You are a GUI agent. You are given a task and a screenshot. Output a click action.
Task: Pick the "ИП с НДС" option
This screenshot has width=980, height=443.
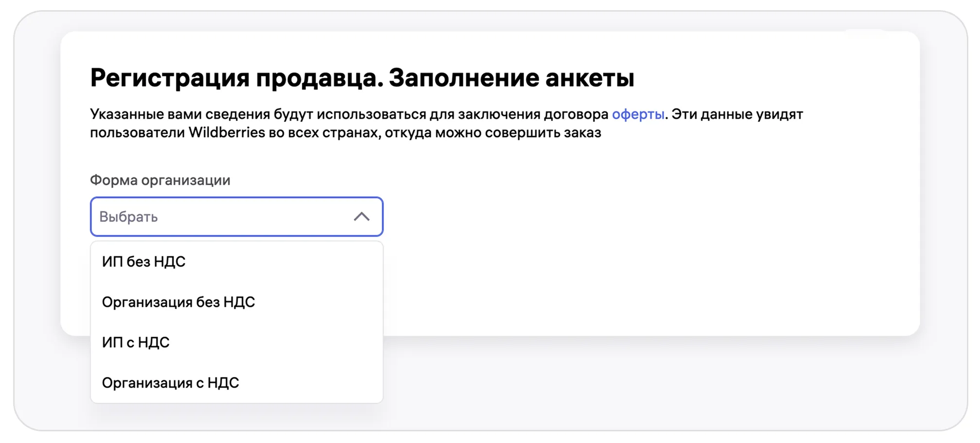(136, 342)
